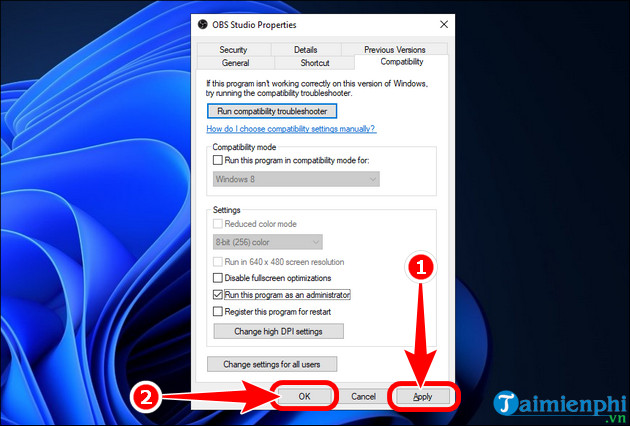630x426 pixels.
Task: Select the Compatibility tab
Action: pyautogui.click(x=402, y=62)
